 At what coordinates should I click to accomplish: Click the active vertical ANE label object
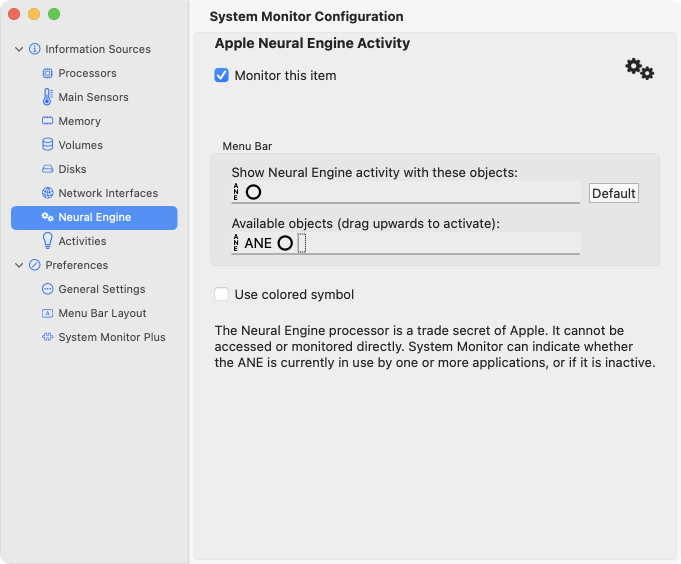point(236,192)
